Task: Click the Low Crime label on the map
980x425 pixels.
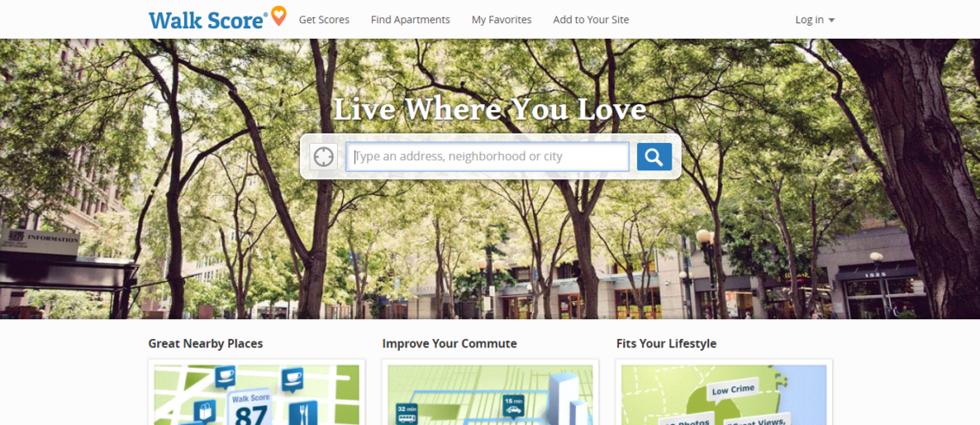Action: (732, 390)
